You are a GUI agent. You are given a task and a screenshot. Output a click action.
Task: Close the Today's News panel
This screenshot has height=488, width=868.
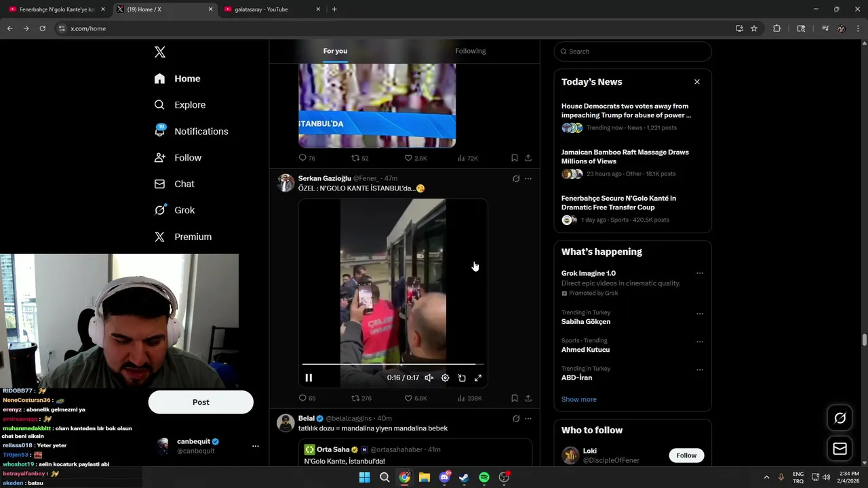696,82
